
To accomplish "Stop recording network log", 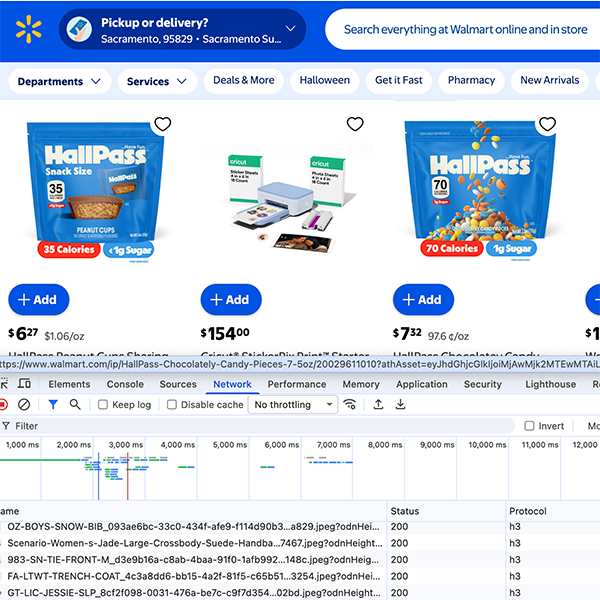I will (3, 404).
